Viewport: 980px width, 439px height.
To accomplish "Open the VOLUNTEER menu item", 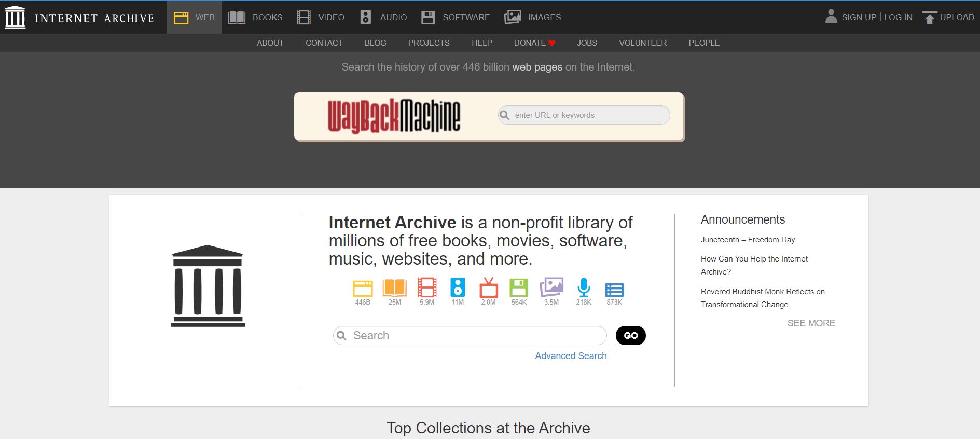I will coord(643,43).
